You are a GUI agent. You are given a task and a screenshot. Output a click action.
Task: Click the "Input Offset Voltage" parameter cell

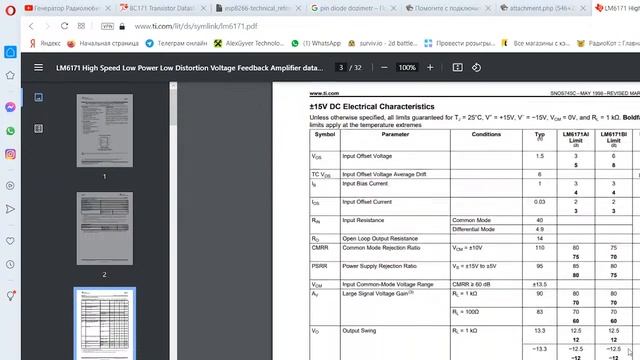tap(396, 160)
